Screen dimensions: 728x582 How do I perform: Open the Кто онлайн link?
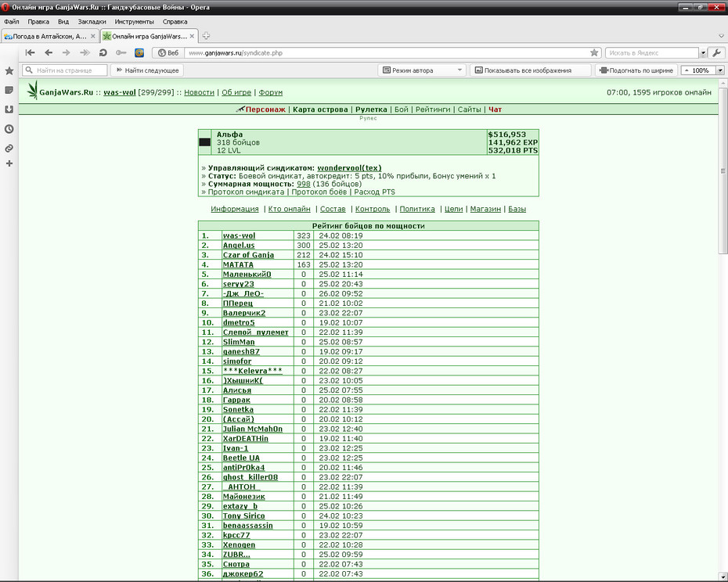pyautogui.click(x=290, y=209)
